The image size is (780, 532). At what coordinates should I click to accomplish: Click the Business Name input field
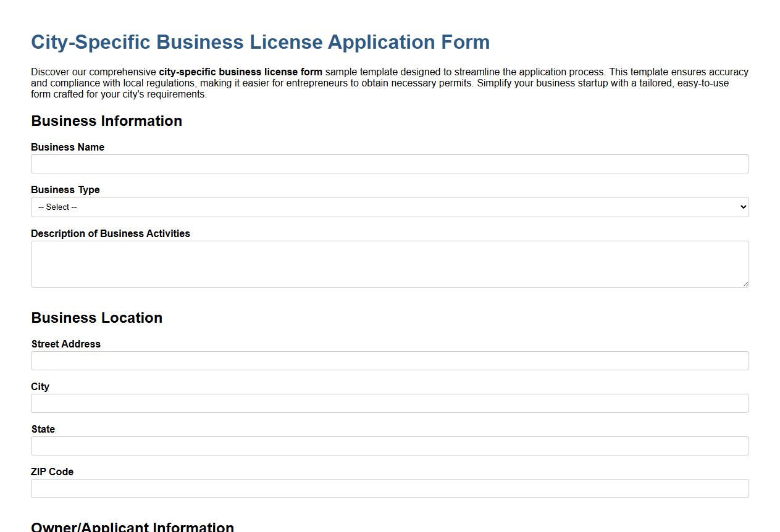(390, 164)
